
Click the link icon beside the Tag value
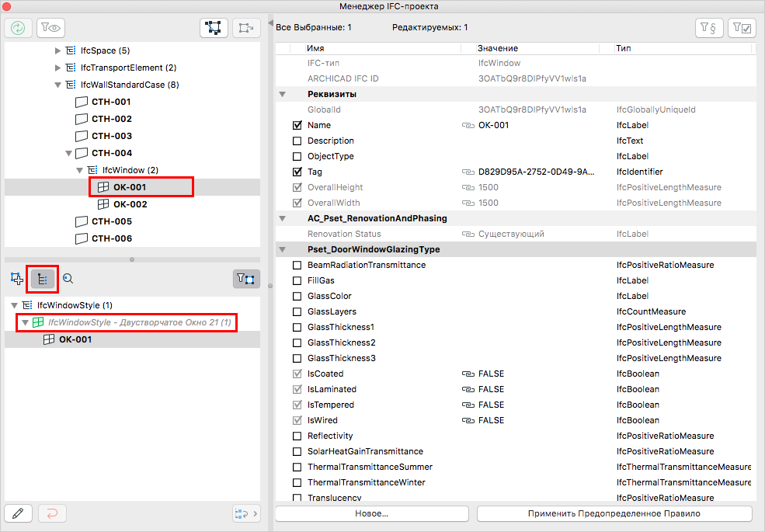coord(468,172)
